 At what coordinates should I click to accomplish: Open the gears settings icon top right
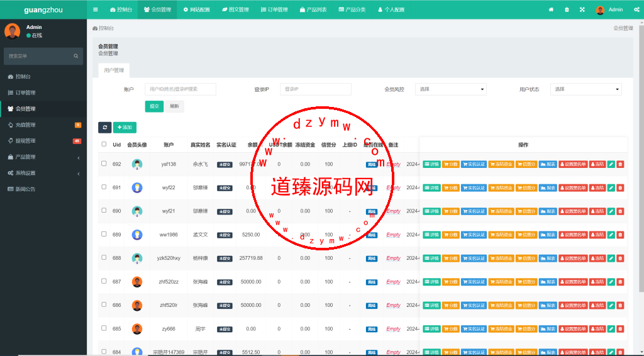[636, 9]
